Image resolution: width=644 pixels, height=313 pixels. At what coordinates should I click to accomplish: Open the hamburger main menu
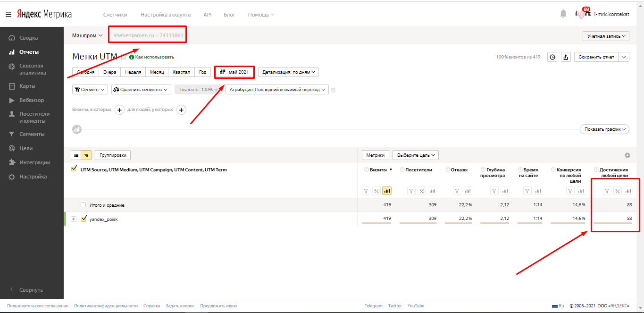(8, 14)
